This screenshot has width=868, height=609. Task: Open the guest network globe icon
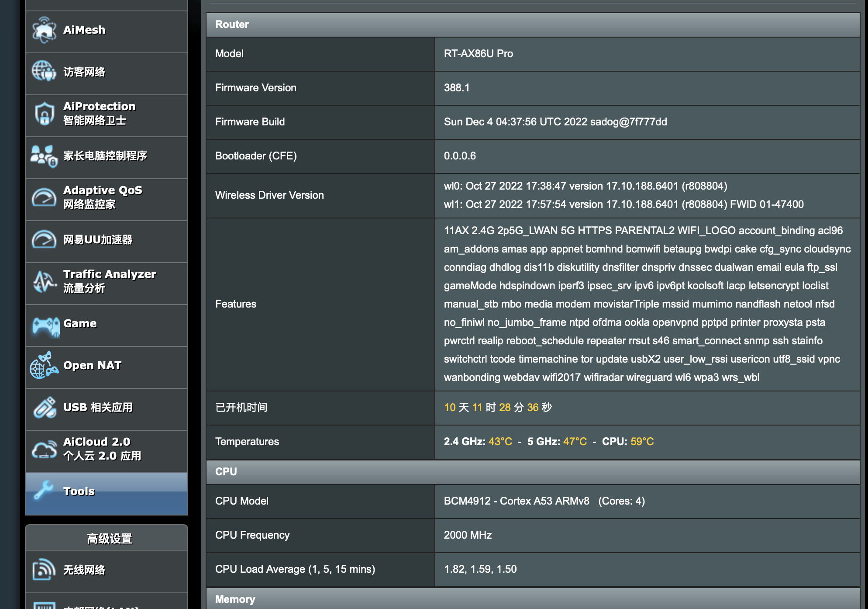pyautogui.click(x=44, y=71)
